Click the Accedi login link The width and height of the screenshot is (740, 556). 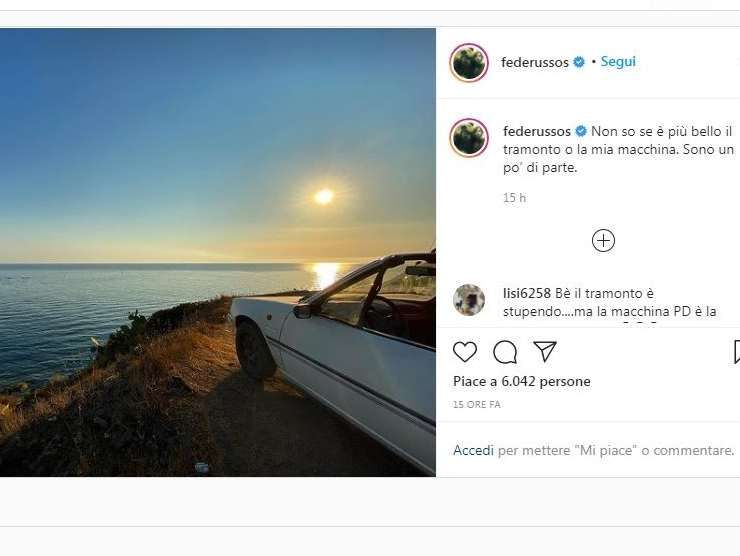(473, 450)
